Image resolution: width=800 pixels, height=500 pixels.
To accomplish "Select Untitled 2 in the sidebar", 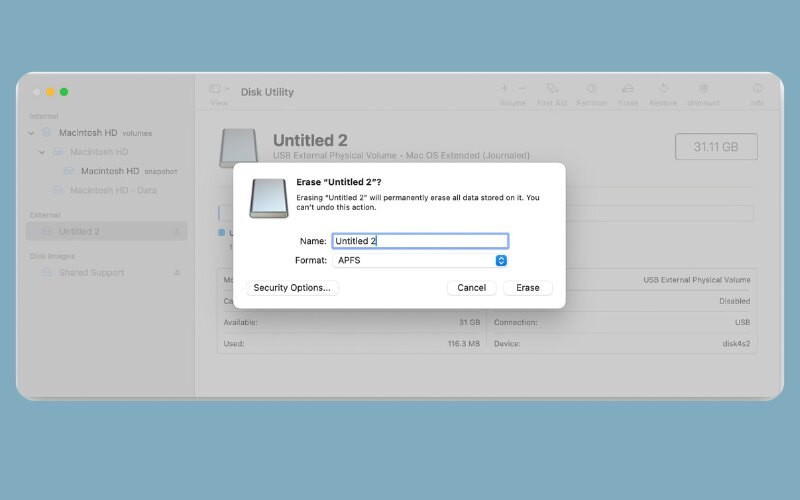I will coord(79,232).
